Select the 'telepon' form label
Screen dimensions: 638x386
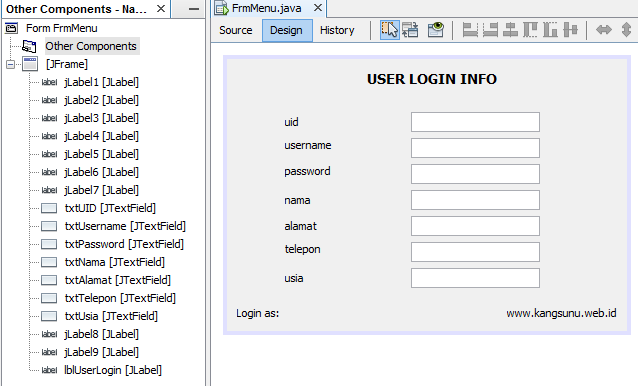click(x=302, y=249)
